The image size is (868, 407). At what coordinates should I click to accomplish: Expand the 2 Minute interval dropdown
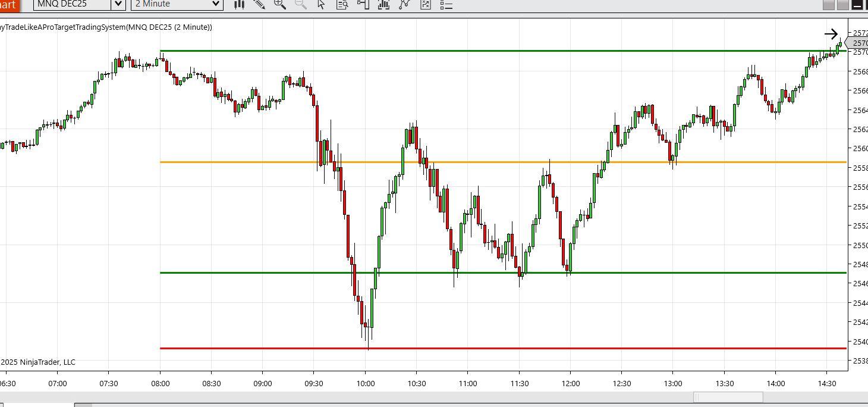(216, 4)
